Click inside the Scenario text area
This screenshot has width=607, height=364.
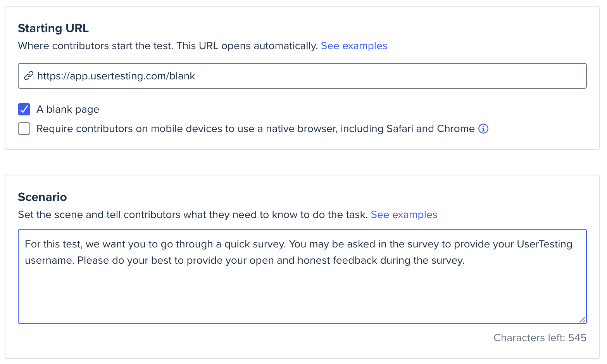point(302,276)
